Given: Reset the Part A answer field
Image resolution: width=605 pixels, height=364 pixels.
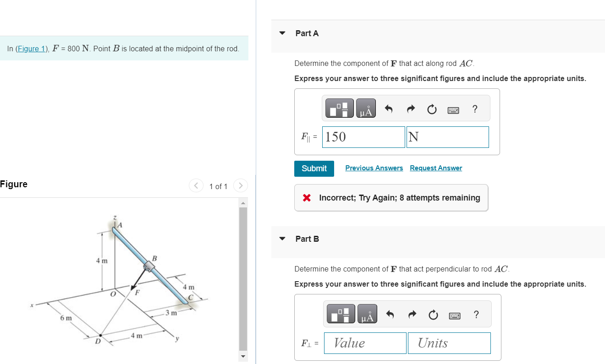Looking at the screenshot, I should point(431,109).
